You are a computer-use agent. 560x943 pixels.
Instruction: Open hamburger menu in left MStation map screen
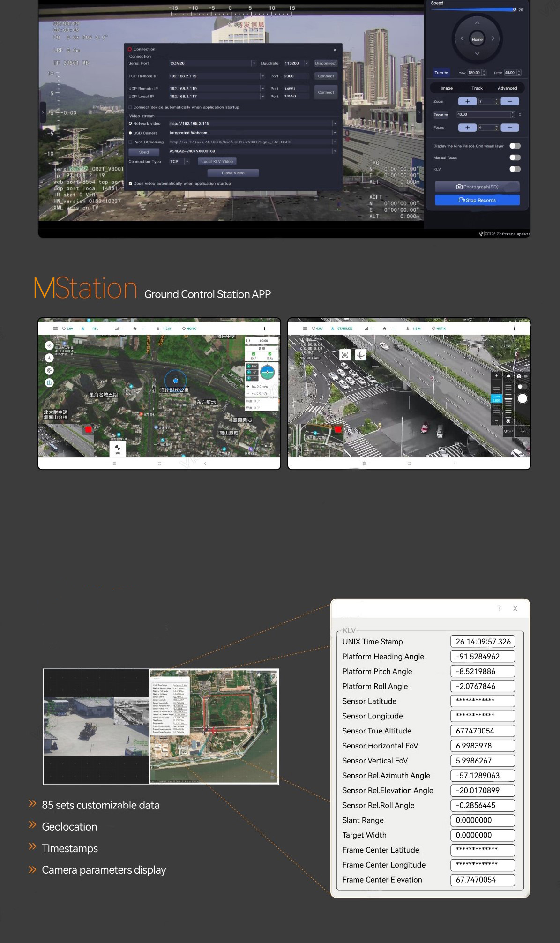click(x=55, y=329)
